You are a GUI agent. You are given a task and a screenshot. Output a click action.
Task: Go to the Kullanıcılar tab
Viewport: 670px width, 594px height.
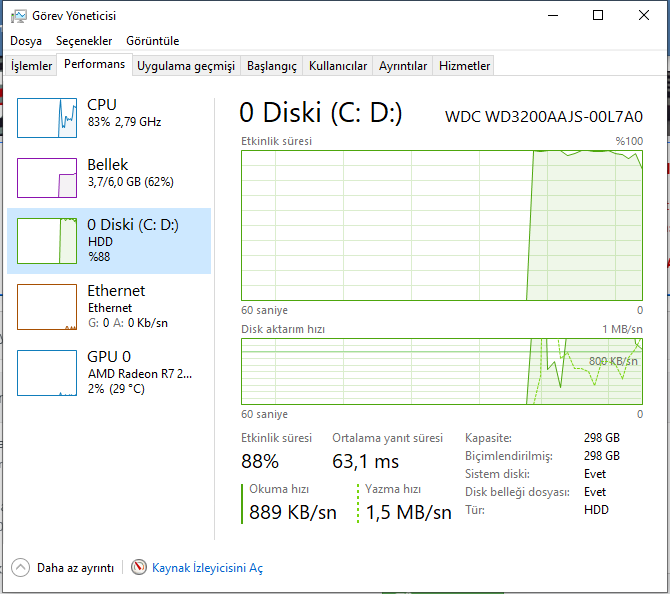(338, 66)
